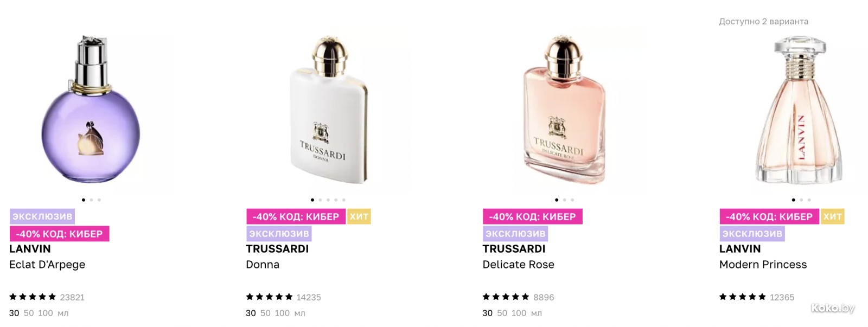Show second image dot for Eclat D'Arpege
868x327 pixels.
(91, 200)
